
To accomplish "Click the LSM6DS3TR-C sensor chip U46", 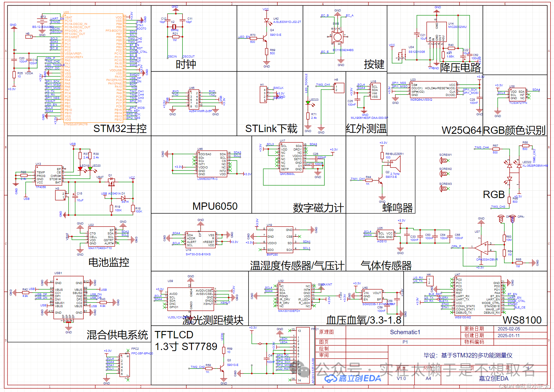I will tap(212, 164).
